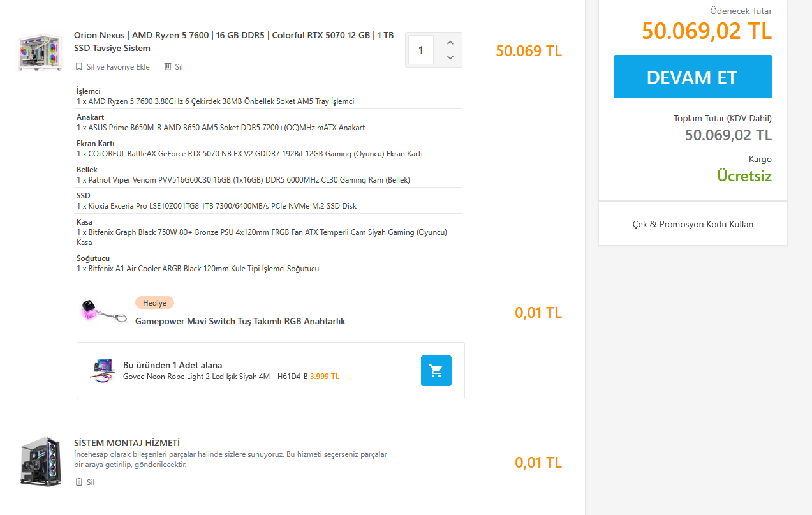Click the SİSTEM MONTAJ HİZMETİ heading
Image resolution: width=812 pixels, height=515 pixels.
127,443
